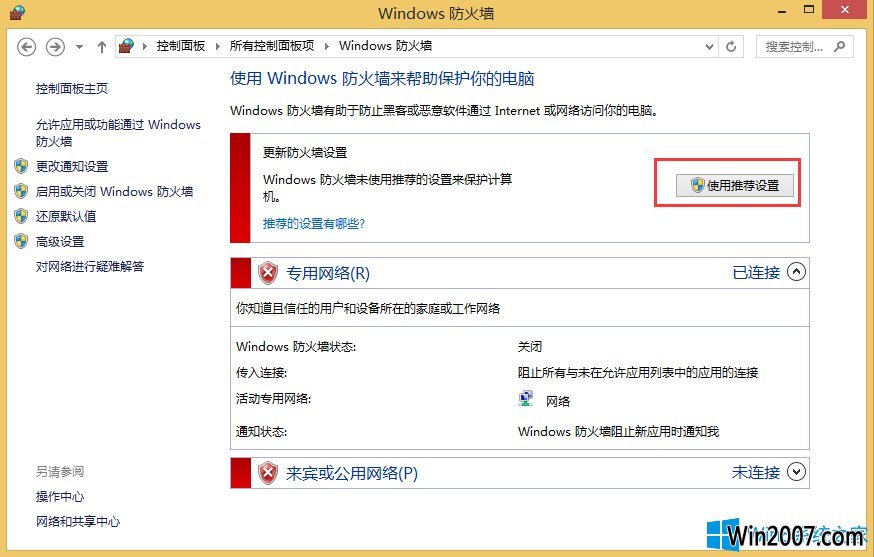Expand the 来宾或公用网络 section chevron

[x=796, y=472]
